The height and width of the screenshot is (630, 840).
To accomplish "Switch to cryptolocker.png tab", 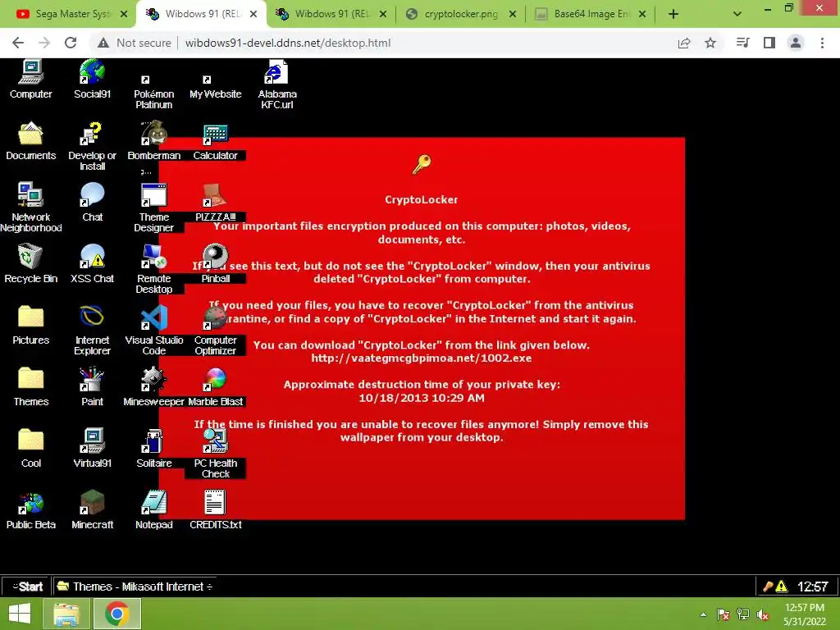I will pos(461,14).
